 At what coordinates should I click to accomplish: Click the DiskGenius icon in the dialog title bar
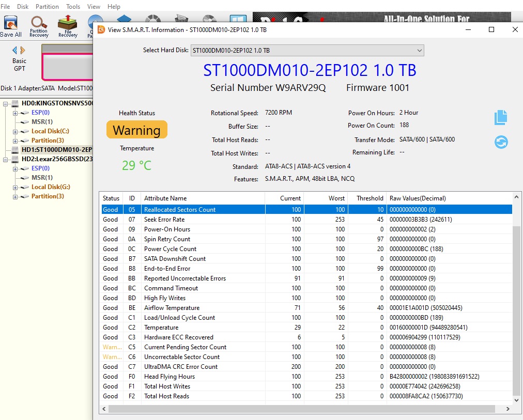(x=101, y=29)
